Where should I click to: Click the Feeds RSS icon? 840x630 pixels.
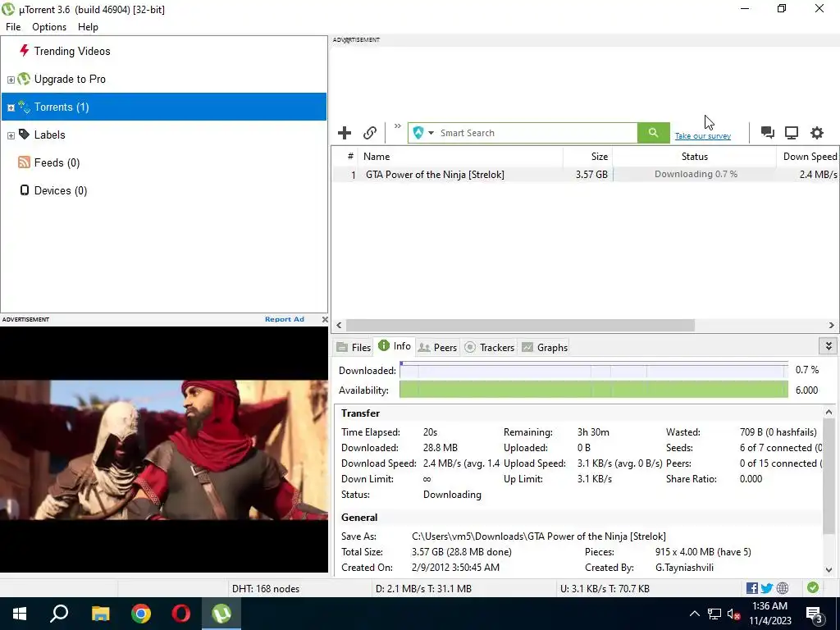pos(24,162)
